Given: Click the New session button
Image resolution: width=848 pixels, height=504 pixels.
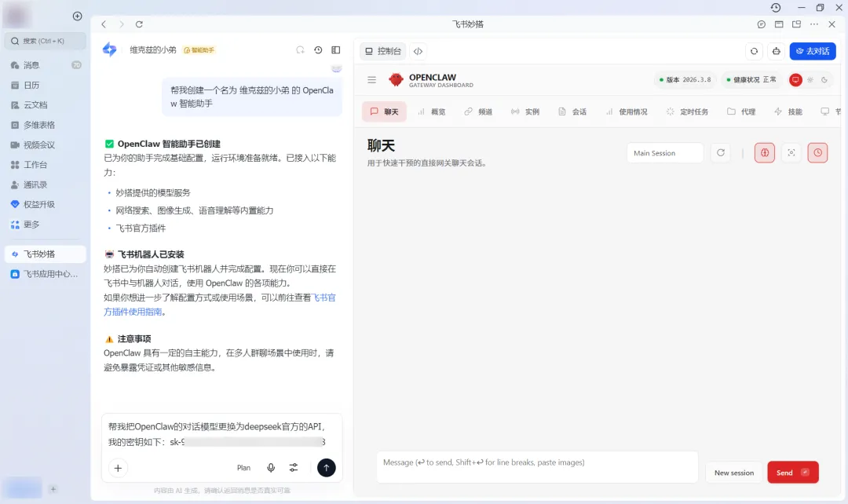Looking at the screenshot, I should pyautogui.click(x=734, y=473).
